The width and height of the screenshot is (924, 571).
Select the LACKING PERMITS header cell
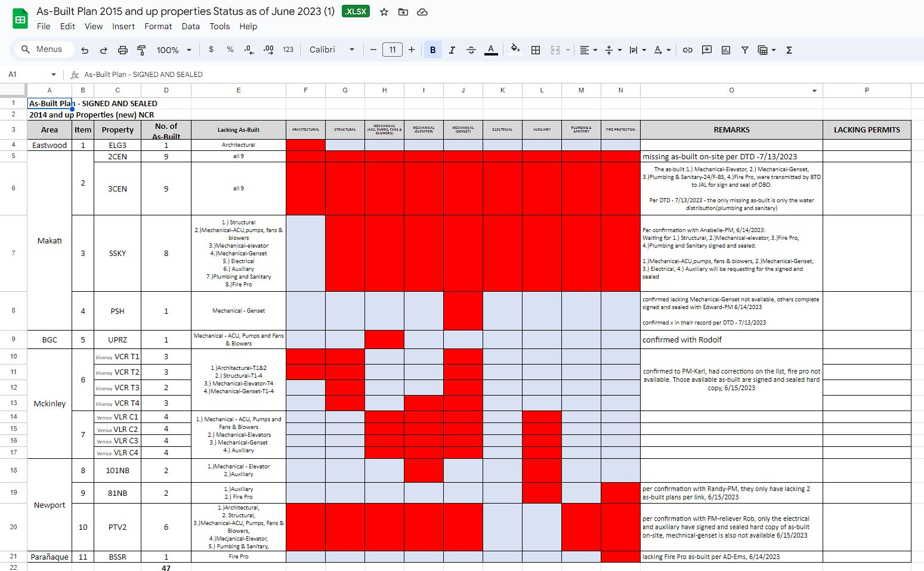tap(867, 129)
